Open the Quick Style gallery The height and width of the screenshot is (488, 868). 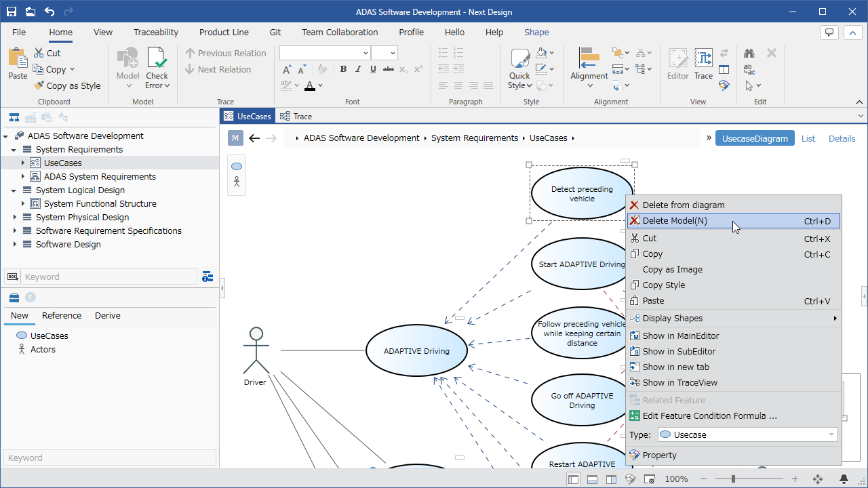[519, 68]
